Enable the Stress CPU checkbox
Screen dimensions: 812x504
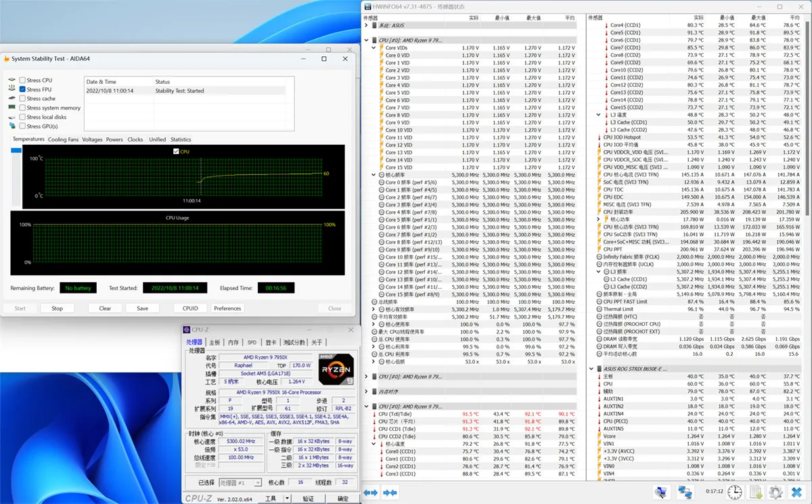tap(22, 81)
